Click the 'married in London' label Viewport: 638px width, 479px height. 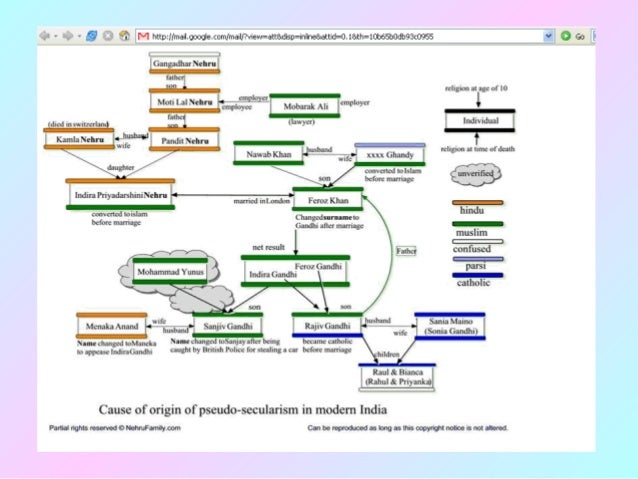click(x=261, y=201)
